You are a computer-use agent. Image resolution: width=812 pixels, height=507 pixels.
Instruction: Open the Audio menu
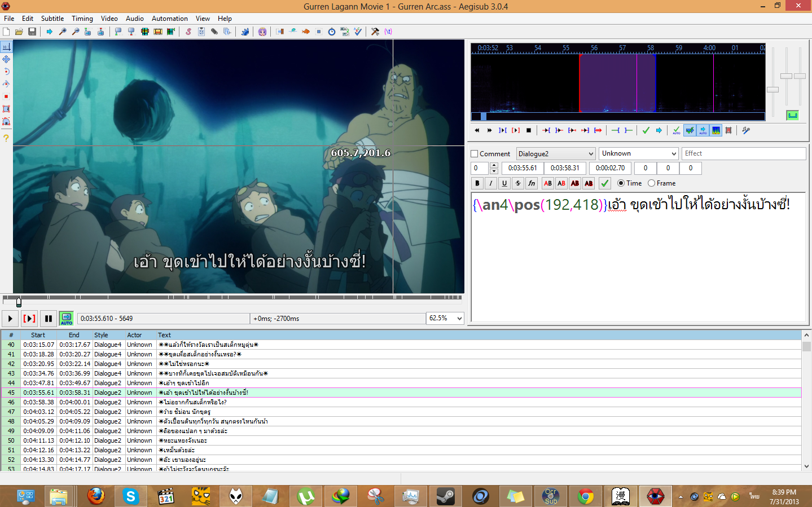coord(135,19)
